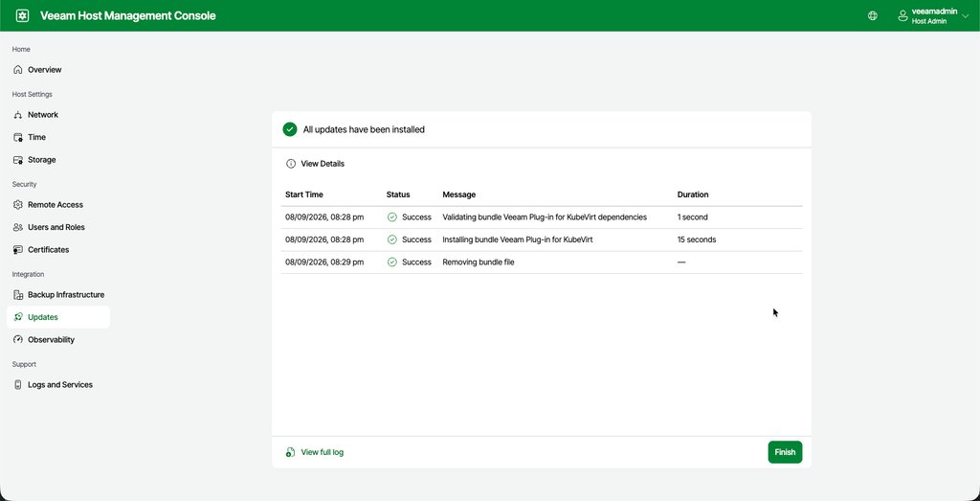980x501 pixels.
Task: Click the Storage sidebar icon
Action: [x=18, y=159]
